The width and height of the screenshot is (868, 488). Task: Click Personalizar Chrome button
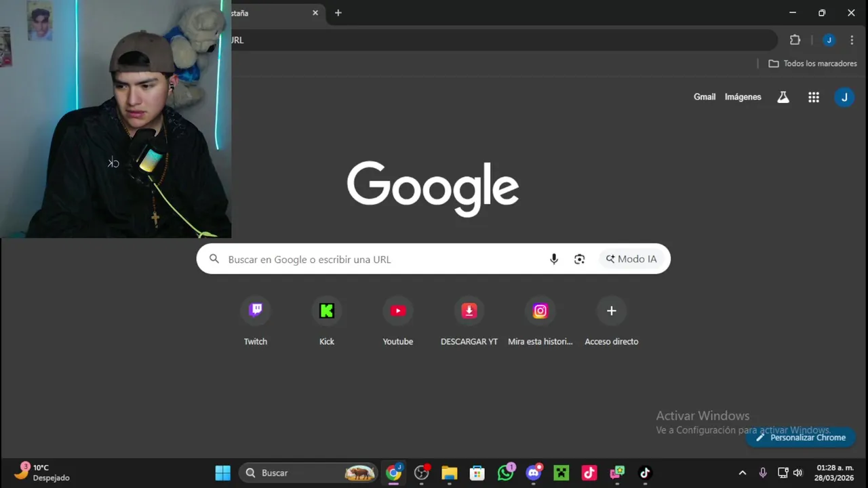pyautogui.click(x=801, y=437)
